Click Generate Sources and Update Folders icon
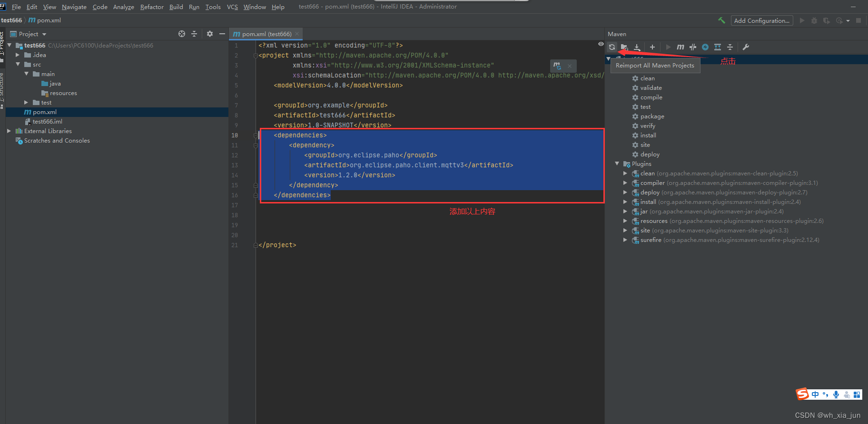Image resolution: width=868 pixels, height=424 pixels. point(624,47)
